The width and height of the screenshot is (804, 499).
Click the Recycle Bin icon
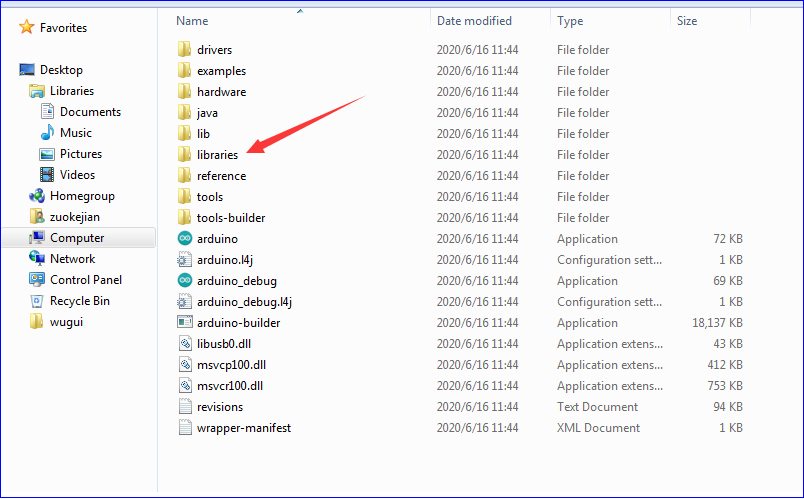tap(37, 301)
